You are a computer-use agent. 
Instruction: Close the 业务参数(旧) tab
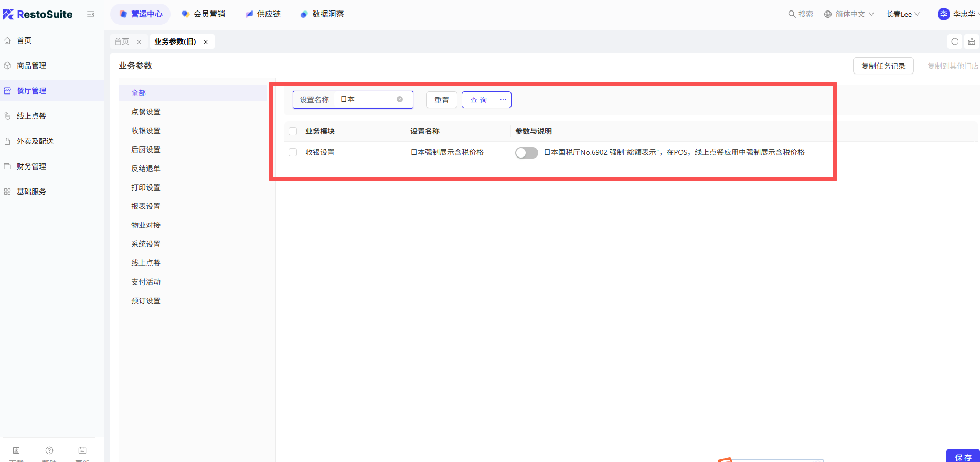click(206, 42)
